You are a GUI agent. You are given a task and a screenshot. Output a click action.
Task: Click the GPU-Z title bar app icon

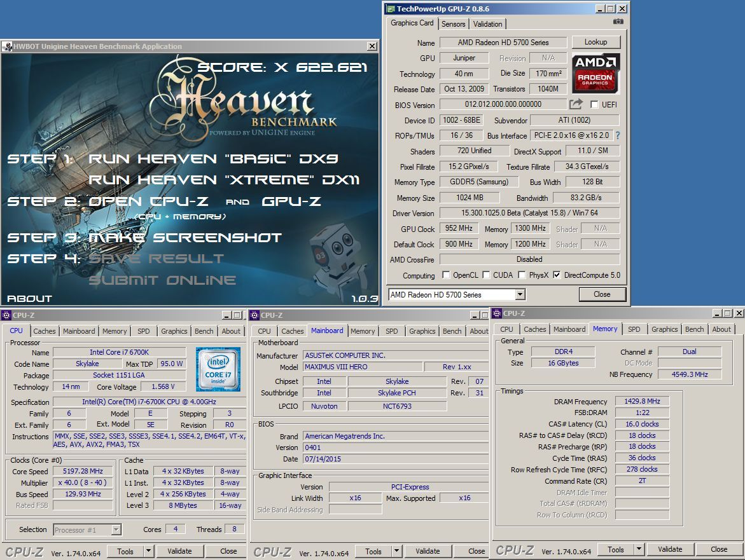click(x=390, y=8)
